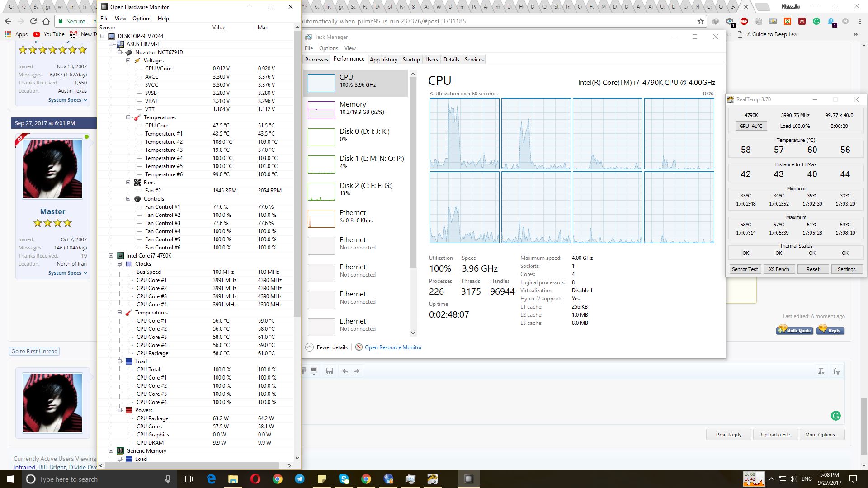
Task: Open Windows Start menu
Action: pyautogui.click(x=11, y=479)
